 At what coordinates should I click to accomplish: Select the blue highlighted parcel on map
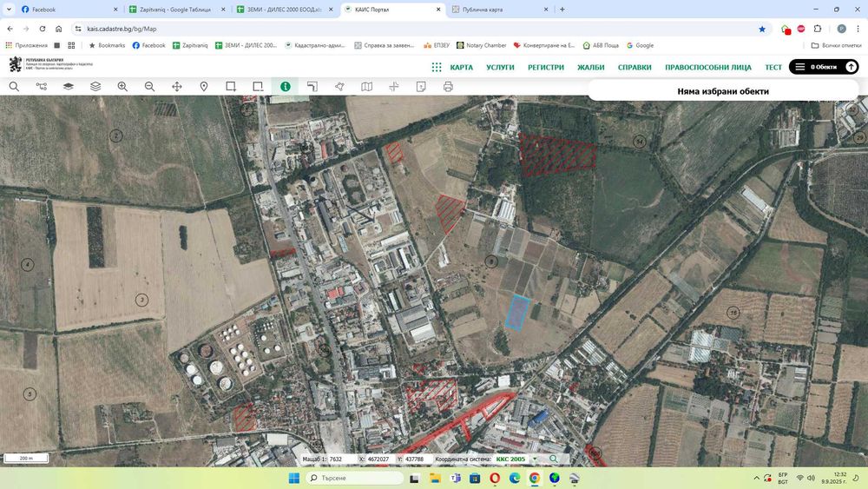coord(517,313)
